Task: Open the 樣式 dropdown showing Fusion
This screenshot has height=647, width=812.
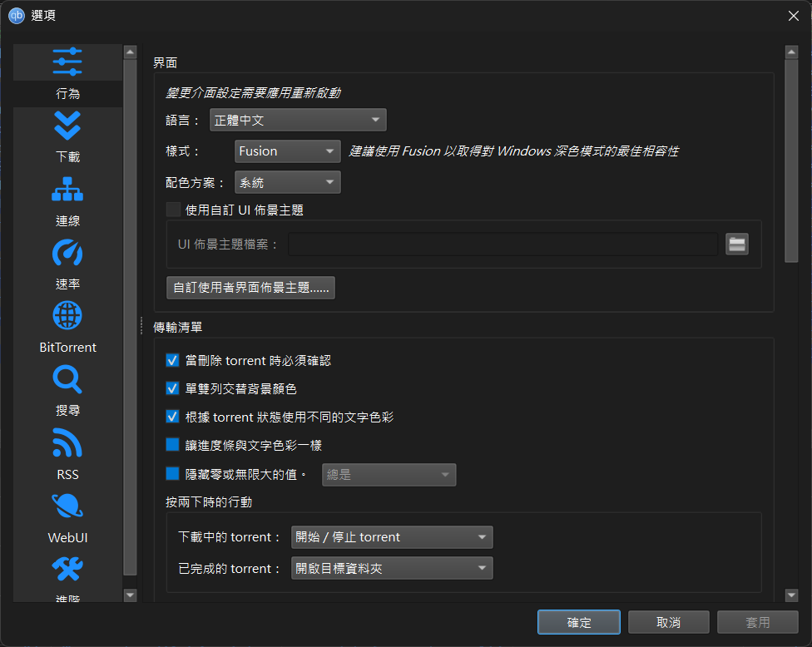Action: point(287,151)
